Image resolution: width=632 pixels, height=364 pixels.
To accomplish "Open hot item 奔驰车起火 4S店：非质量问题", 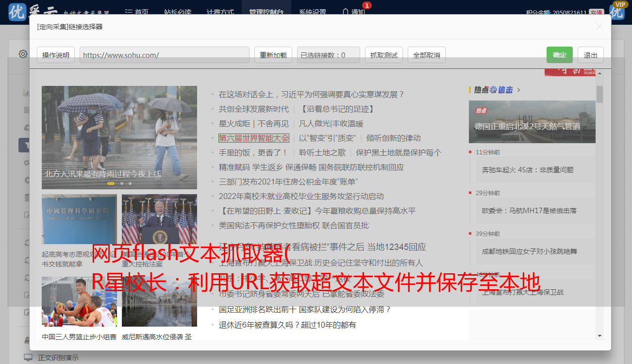I will coord(528,170).
